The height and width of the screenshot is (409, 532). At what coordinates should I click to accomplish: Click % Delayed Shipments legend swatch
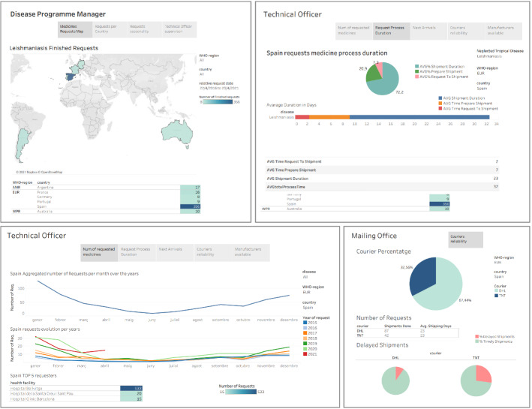pyautogui.click(x=477, y=336)
